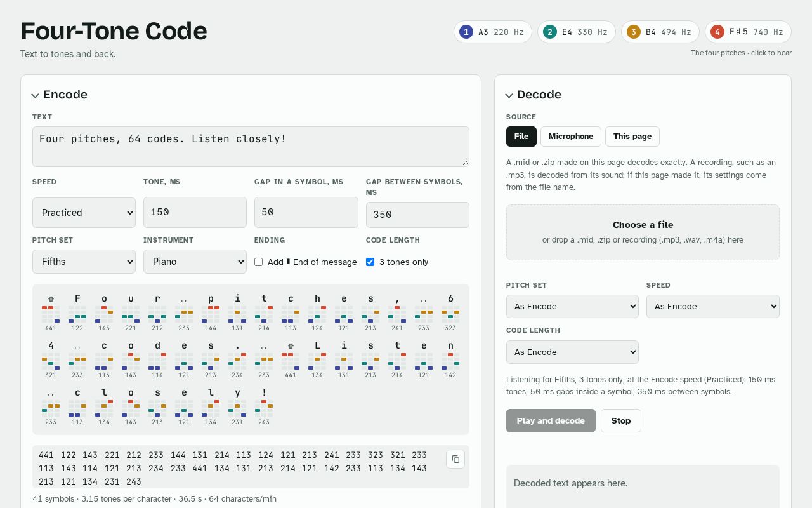The height and width of the screenshot is (508, 812).
Task: Open the Decode Code length dropdown
Action: coord(572,352)
